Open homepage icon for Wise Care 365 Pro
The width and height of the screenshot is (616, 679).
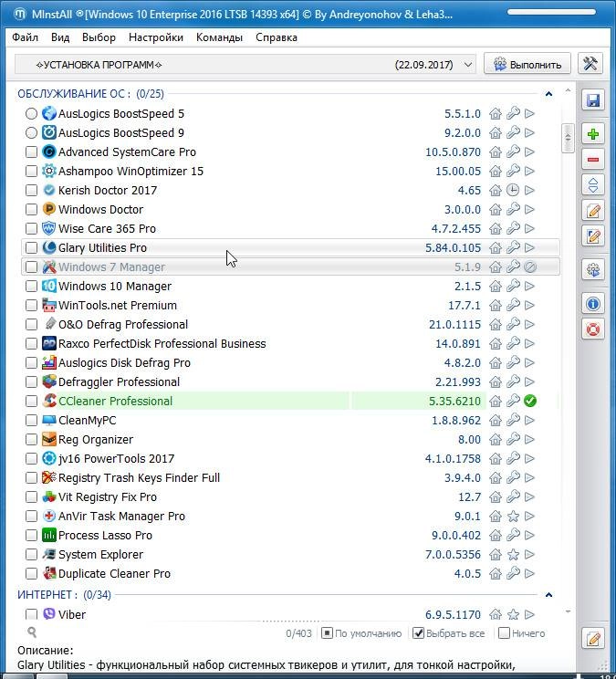pyautogui.click(x=496, y=229)
